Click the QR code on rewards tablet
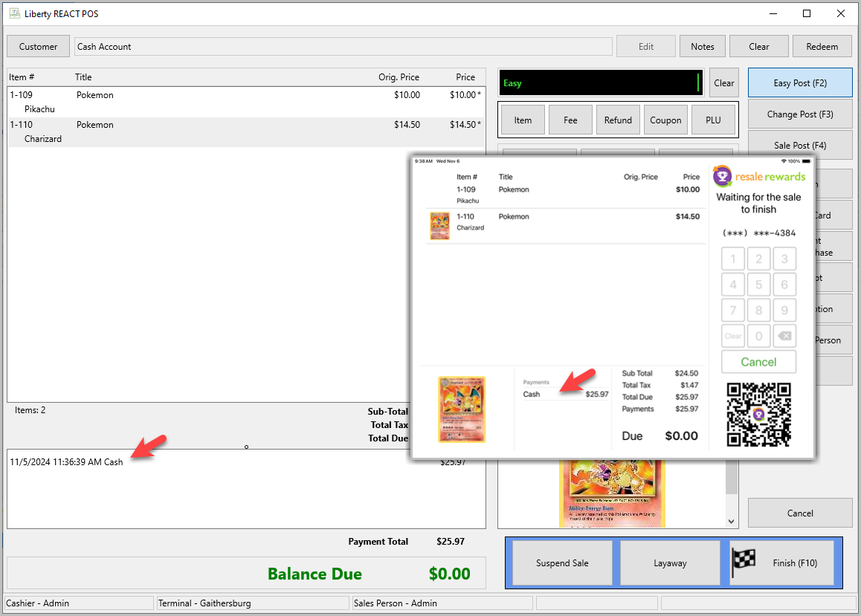 (x=758, y=414)
